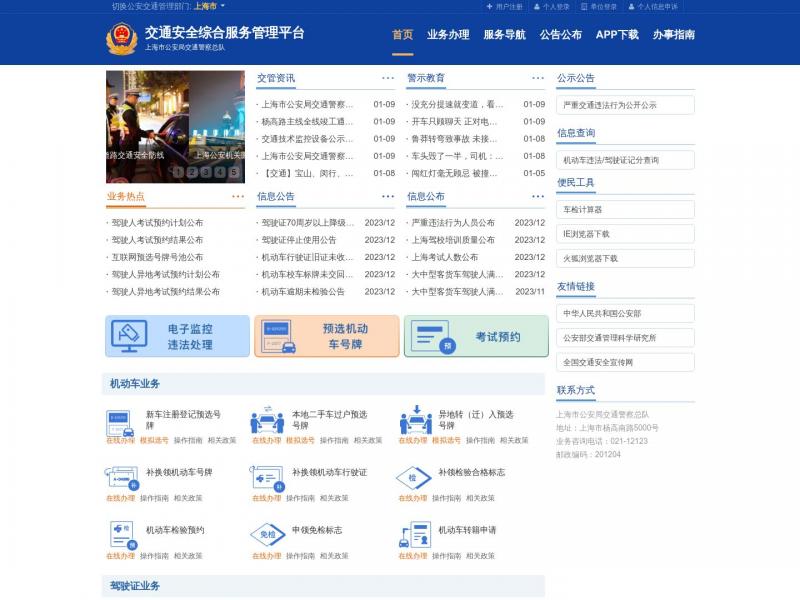This screenshot has width=800, height=600.
Task: Click the 用户注册 plus icon link
Action: (504, 7)
